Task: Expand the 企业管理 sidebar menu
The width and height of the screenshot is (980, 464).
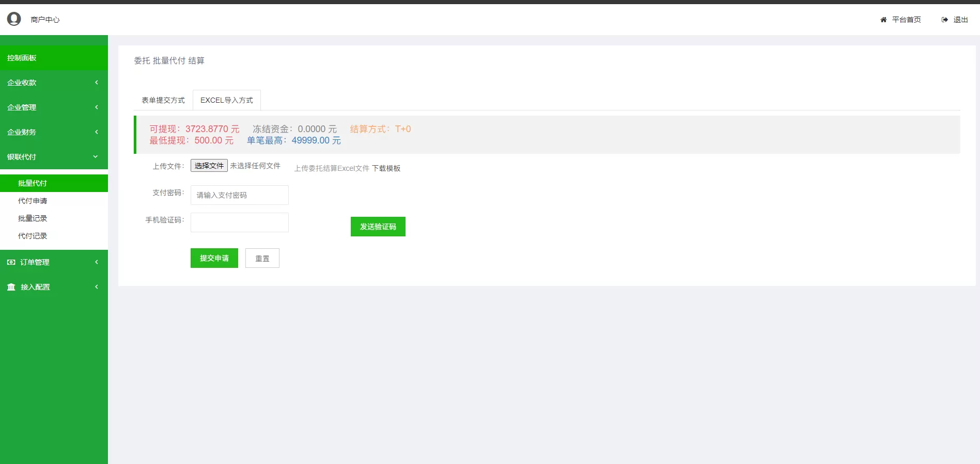Action: (54, 107)
